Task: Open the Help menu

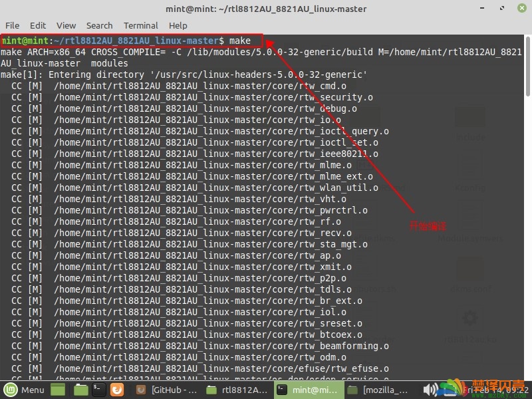Action: 178,25
